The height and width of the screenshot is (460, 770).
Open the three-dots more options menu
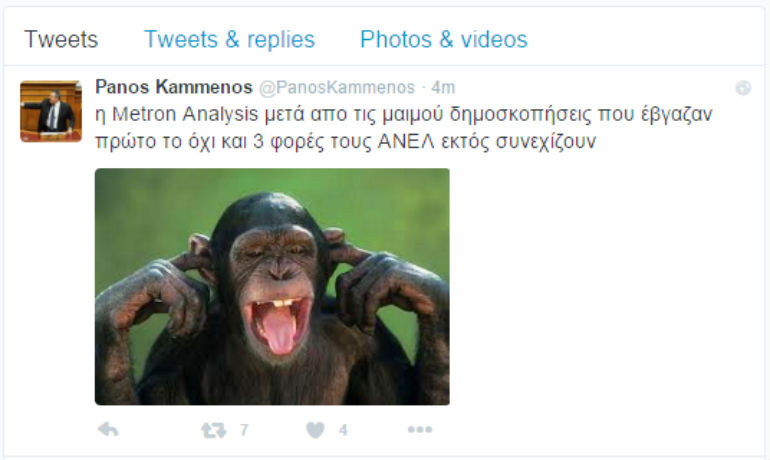pyautogui.click(x=420, y=430)
